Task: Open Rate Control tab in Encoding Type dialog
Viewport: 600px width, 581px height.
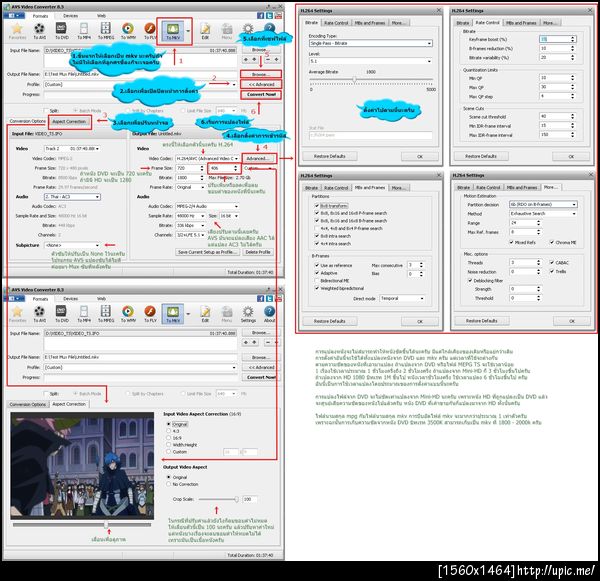Action: (x=336, y=23)
